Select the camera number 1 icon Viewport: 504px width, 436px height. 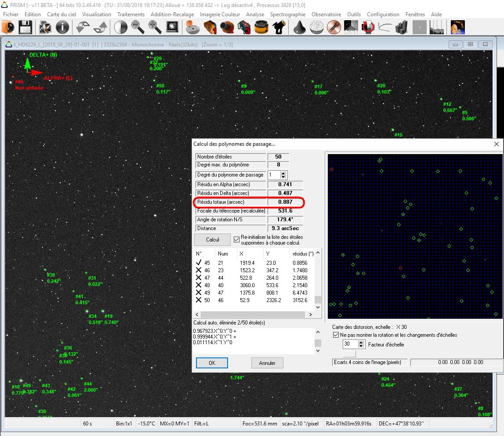click(210, 28)
